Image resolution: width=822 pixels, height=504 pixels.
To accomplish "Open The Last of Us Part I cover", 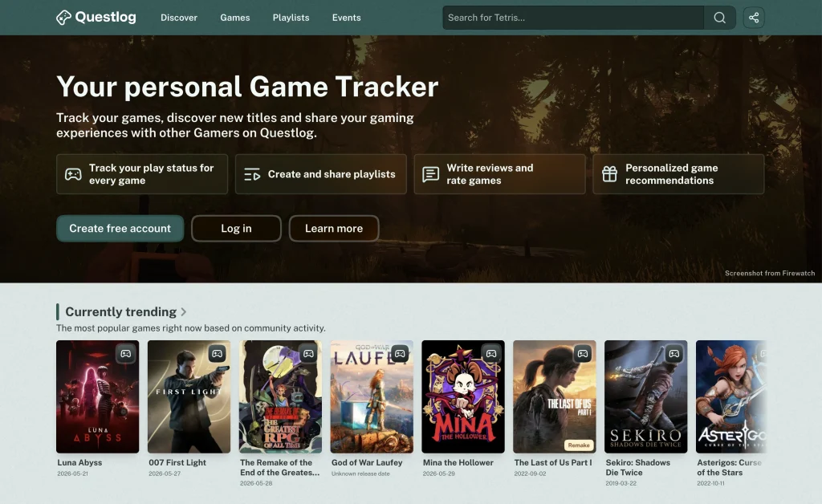I will coord(555,396).
